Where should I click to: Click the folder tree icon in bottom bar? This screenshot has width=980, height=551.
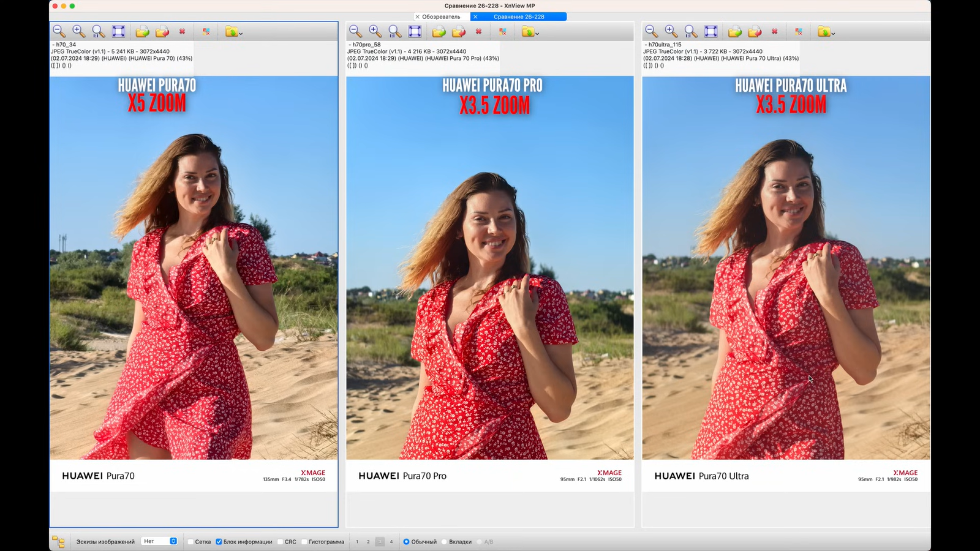(x=58, y=542)
